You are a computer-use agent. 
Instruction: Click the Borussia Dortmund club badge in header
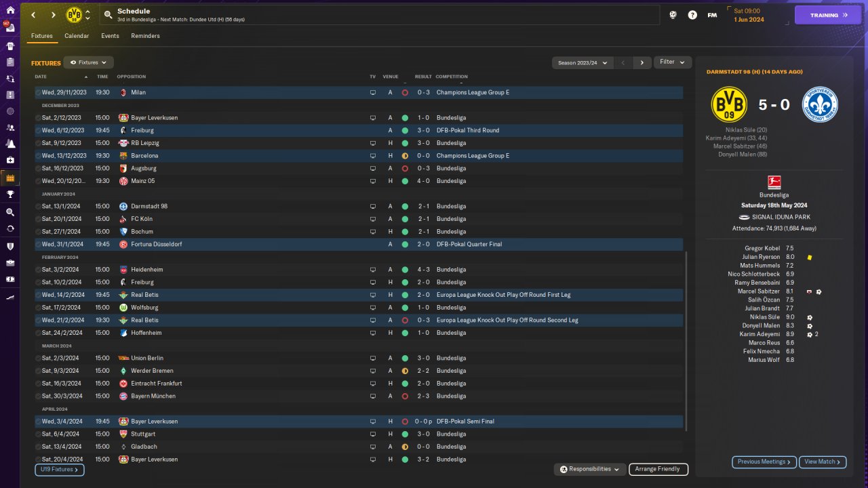(x=74, y=15)
